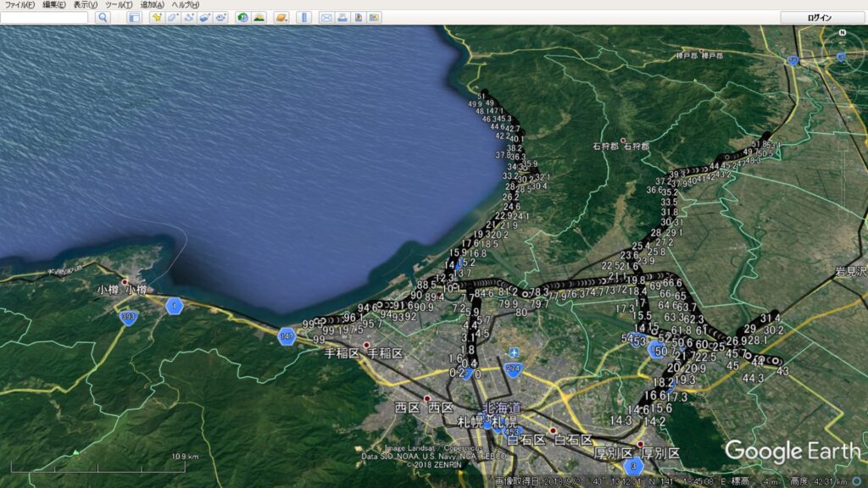Click the search magnifier button
The width and height of the screenshot is (868, 488).
[x=102, y=18]
